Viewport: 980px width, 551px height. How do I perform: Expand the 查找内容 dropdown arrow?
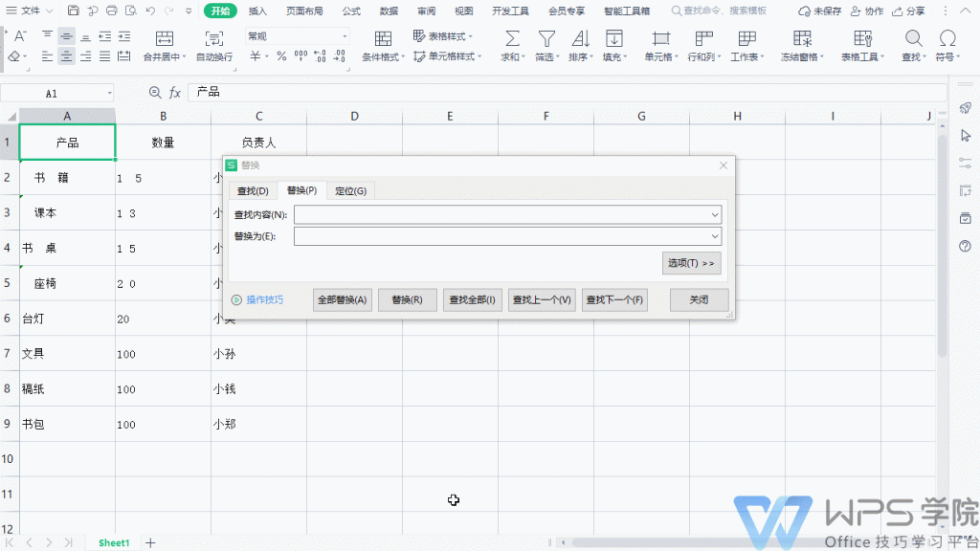pyautogui.click(x=715, y=214)
